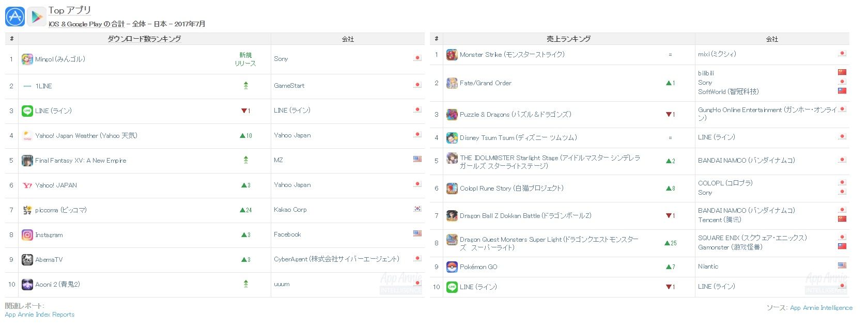Click uuum company name
The image size is (868, 329).
tap(282, 284)
